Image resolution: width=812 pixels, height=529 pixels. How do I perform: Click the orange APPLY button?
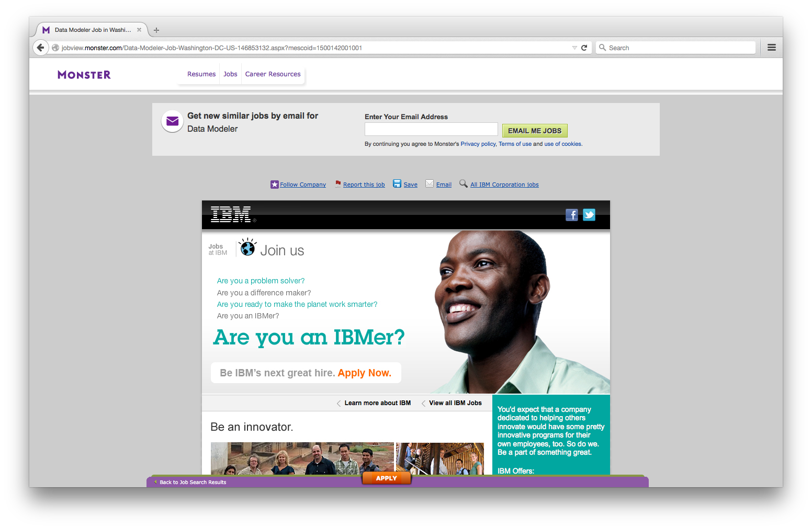pos(387,478)
